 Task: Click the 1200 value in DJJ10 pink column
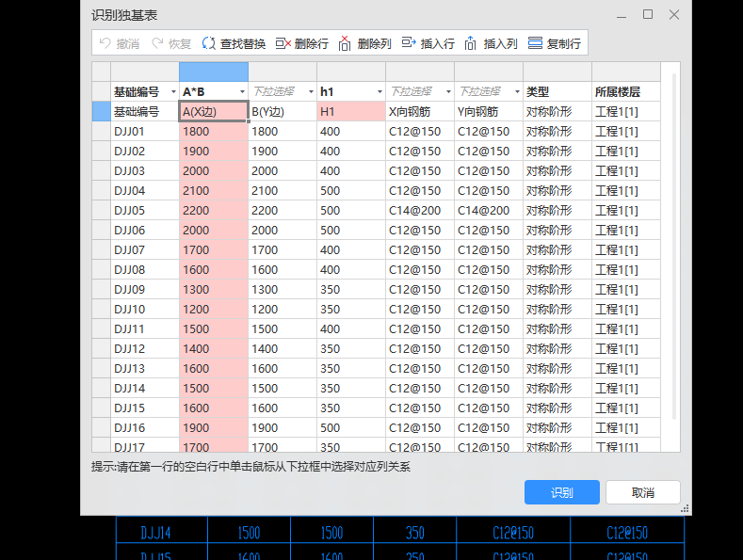tap(214, 309)
